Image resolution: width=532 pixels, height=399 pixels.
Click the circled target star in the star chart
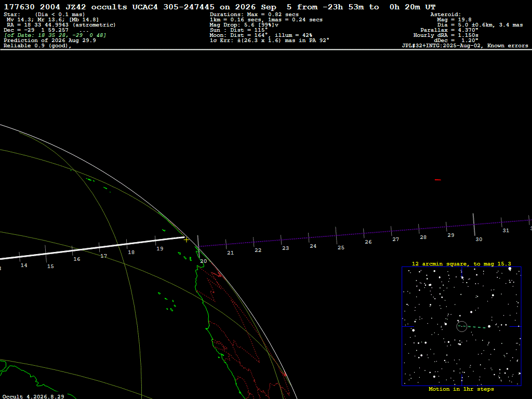[x=462, y=326]
